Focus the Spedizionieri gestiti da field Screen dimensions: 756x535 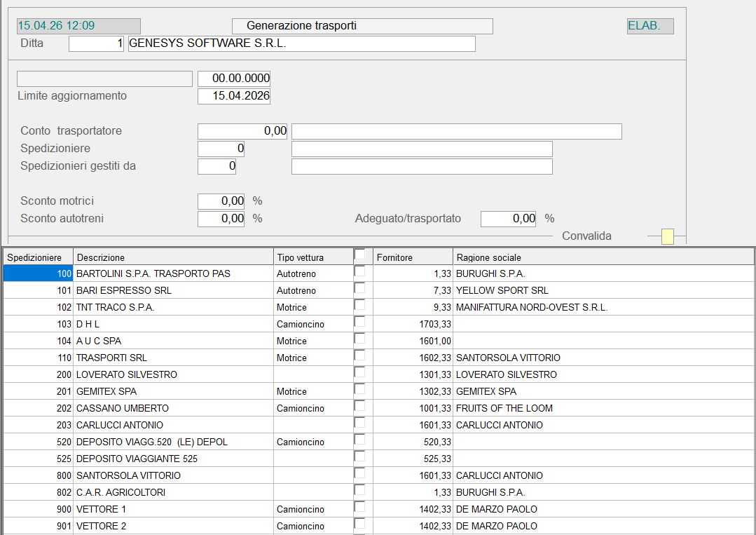pos(217,166)
